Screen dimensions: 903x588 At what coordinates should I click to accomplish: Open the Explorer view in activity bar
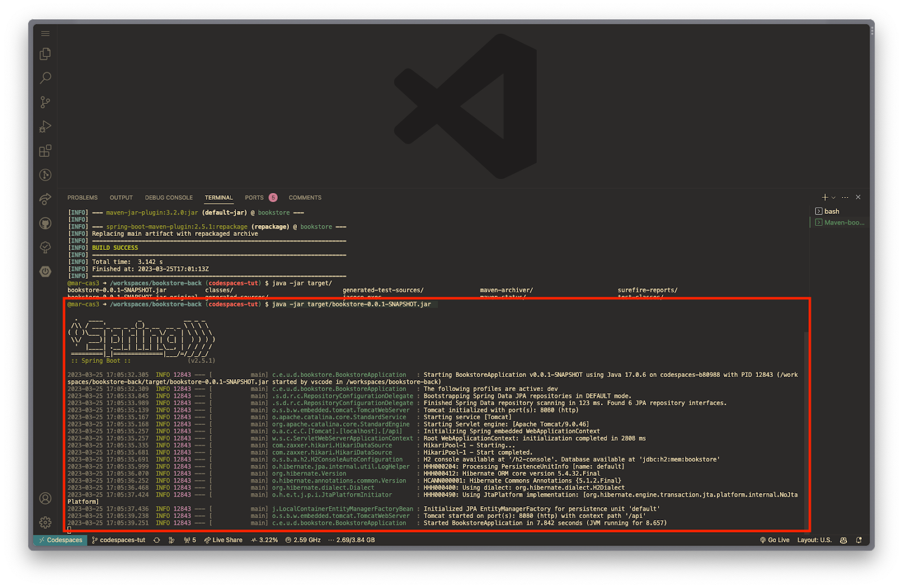[45, 54]
